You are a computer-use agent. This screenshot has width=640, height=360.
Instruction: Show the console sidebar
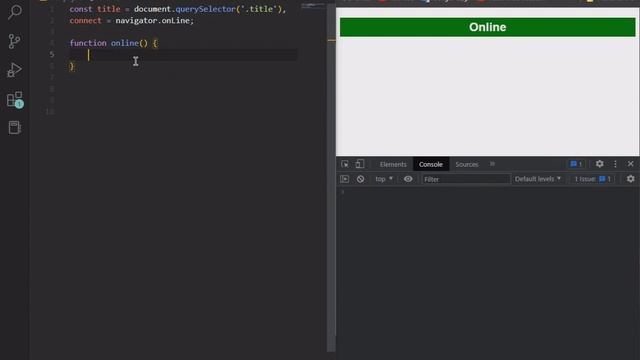click(x=344, y=179)
